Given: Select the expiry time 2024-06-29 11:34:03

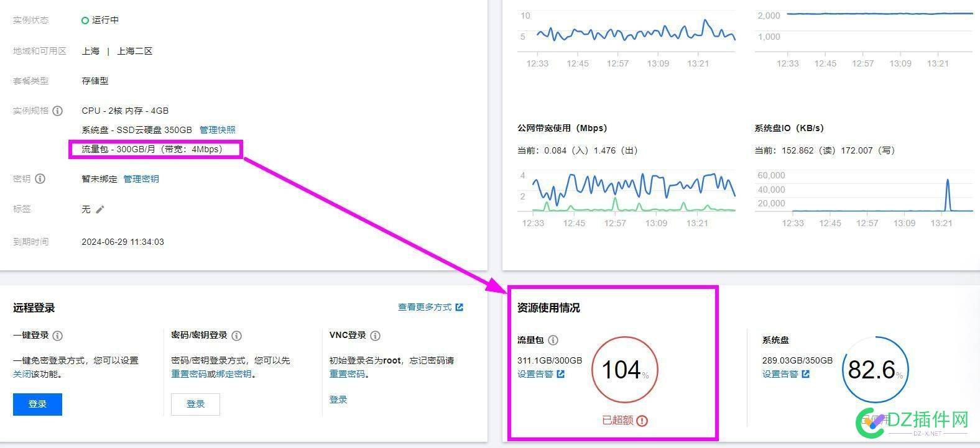Looking at the screenshot, I should 122,242.
